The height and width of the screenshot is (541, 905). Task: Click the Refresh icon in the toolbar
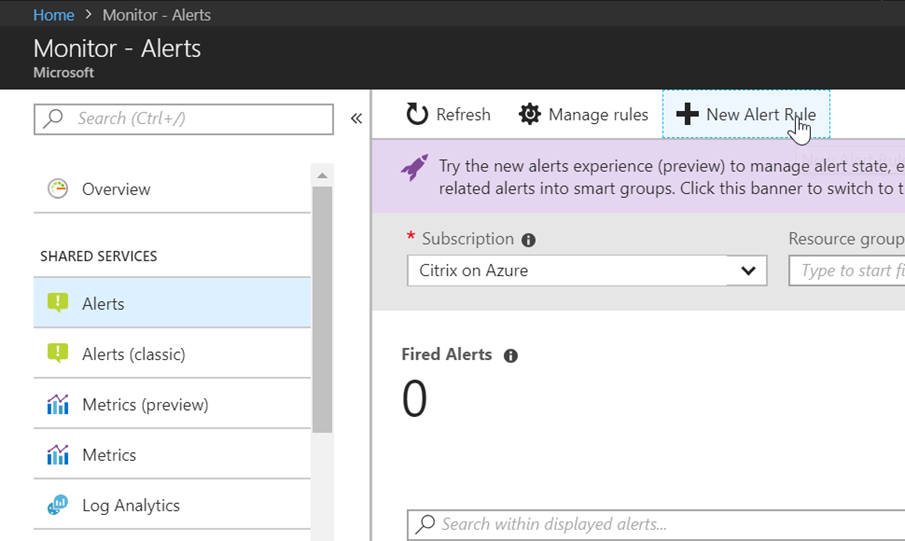417,114
